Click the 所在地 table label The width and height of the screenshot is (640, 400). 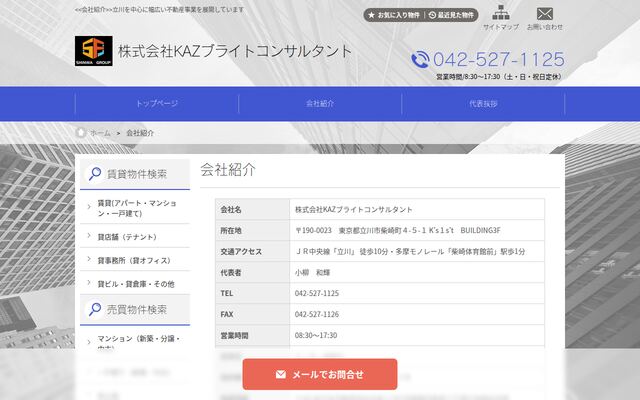[x=231, y=231]
